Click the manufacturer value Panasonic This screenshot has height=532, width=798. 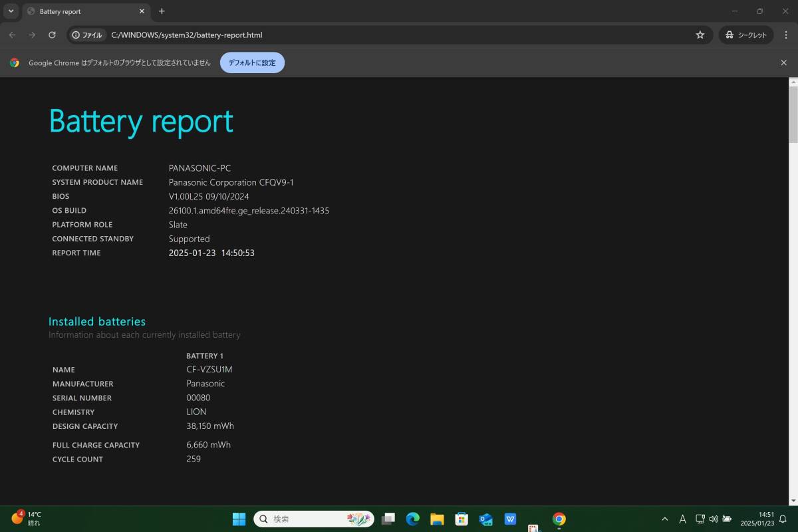pos(205,384)
